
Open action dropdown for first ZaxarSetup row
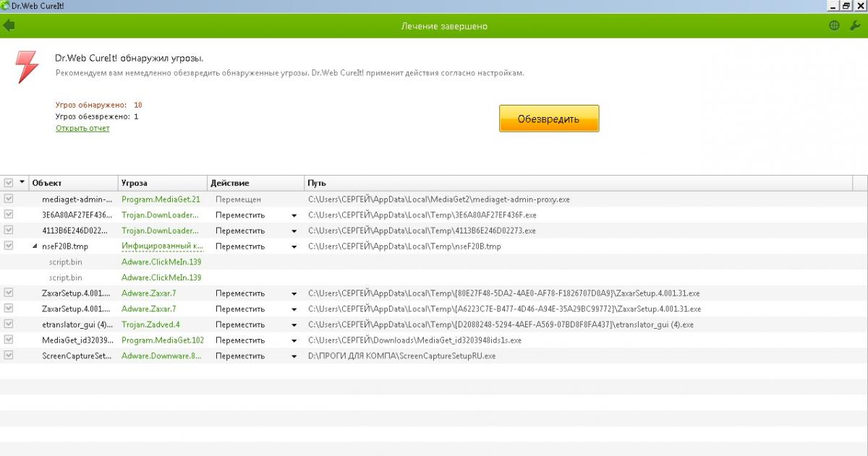[294, 293]
